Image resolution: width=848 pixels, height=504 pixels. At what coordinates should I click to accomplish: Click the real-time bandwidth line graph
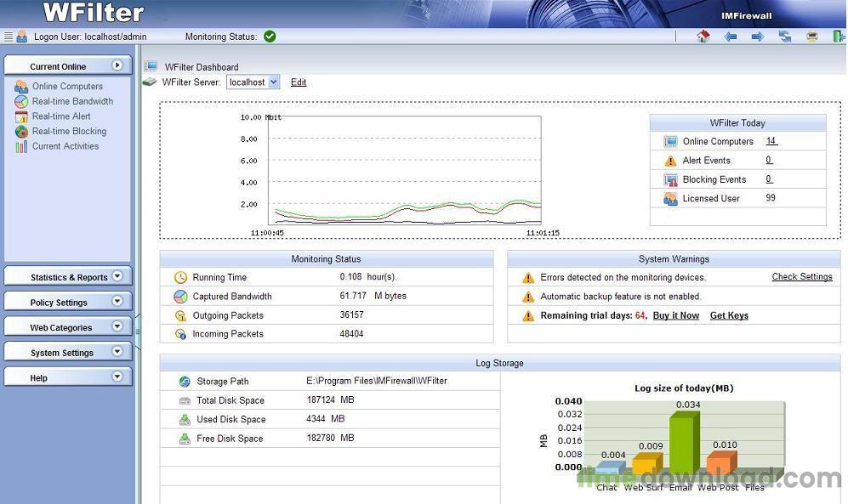[x=405, y=170]
